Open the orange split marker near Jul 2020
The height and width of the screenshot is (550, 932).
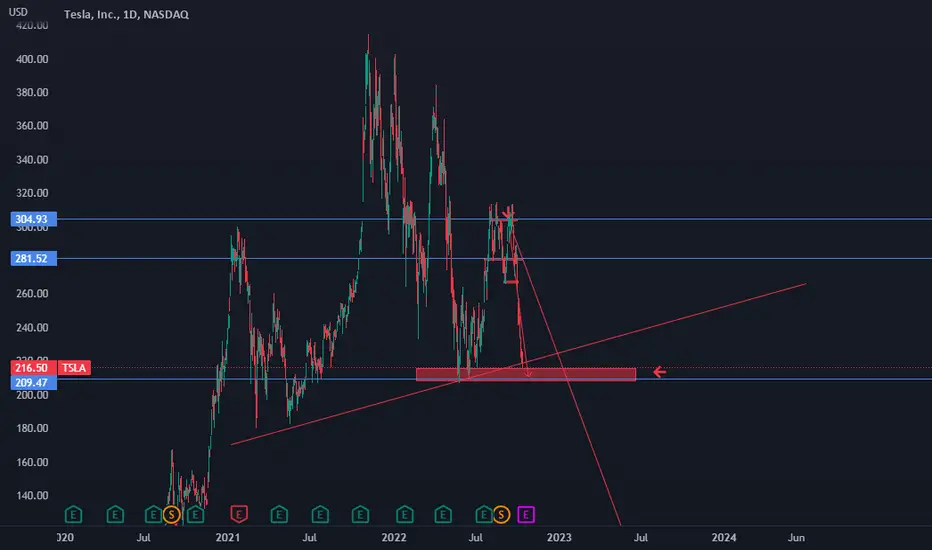coord(171,514)
